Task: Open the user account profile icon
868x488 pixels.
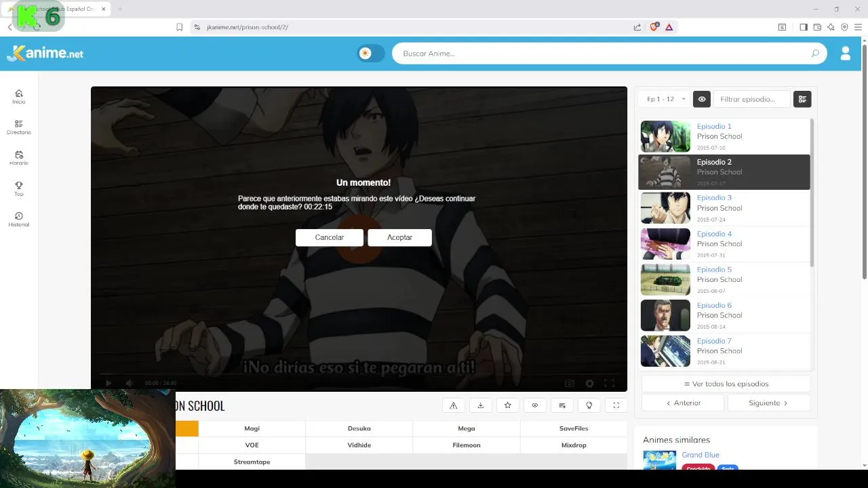Action: tap(845, 54)
